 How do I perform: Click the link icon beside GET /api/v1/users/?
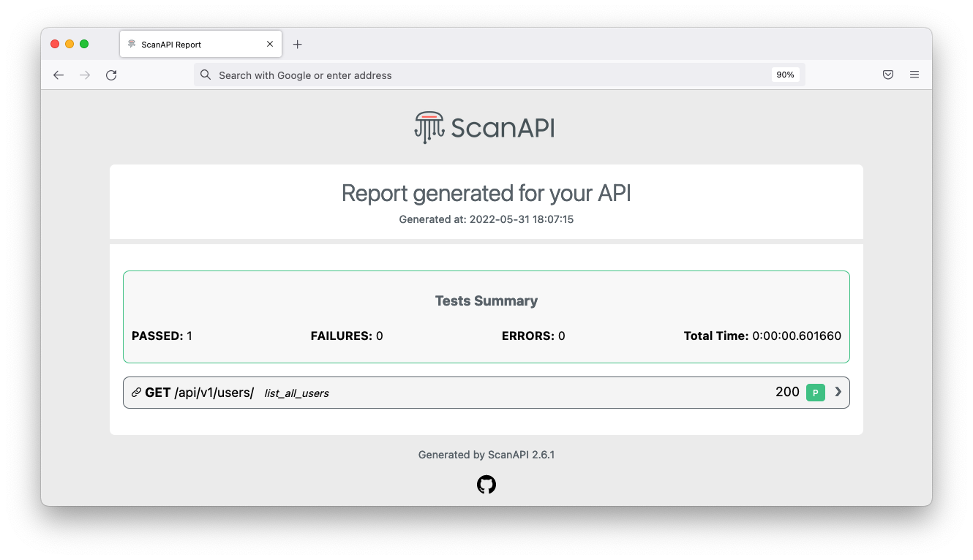click(136, 392)
